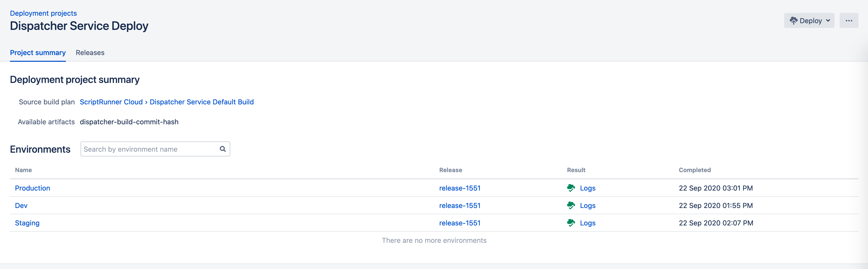This screenshot has width=868, height=269.
Task: Open the ScriptRunner Cloud project link
Action: [111, 102]
